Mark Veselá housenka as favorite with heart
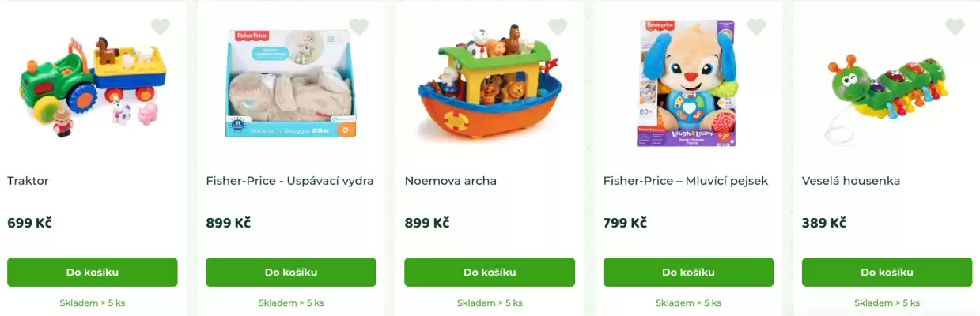 [x=955, y=27]
